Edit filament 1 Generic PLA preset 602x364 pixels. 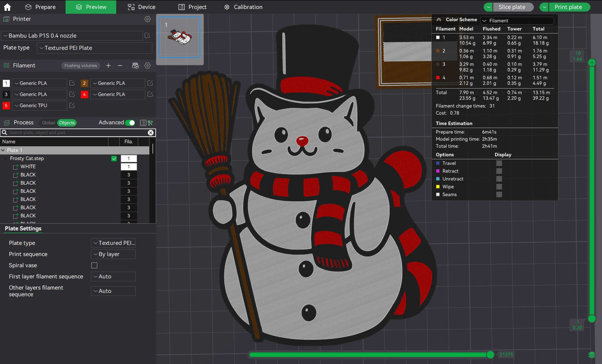tap(72, 83)
